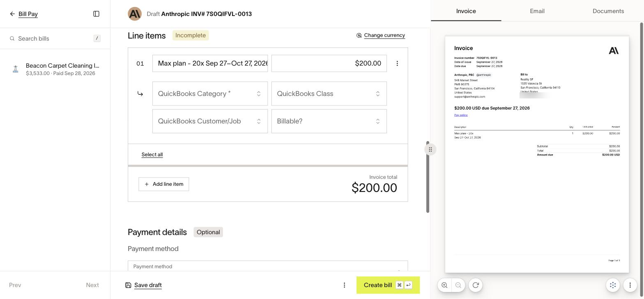Click the Optional badge by Payment details
Viewport: 644px width, 299px height.
pos(208,232)
